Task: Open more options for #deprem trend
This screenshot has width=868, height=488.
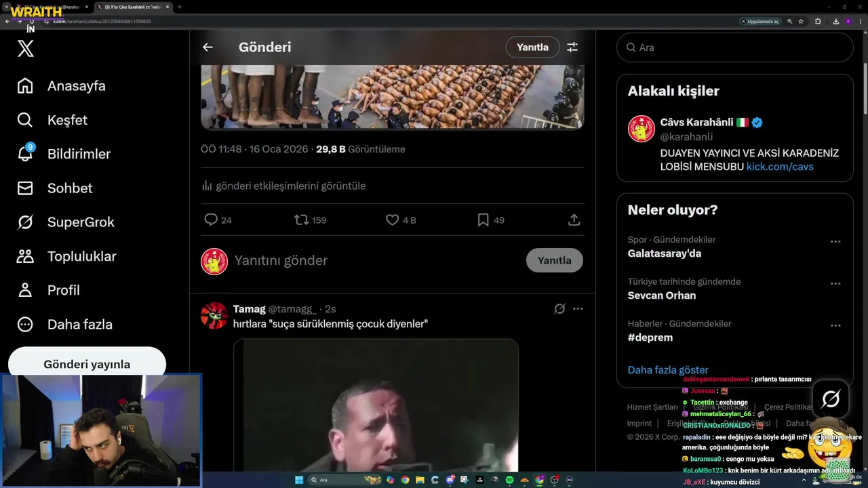Action: (835, 326)
